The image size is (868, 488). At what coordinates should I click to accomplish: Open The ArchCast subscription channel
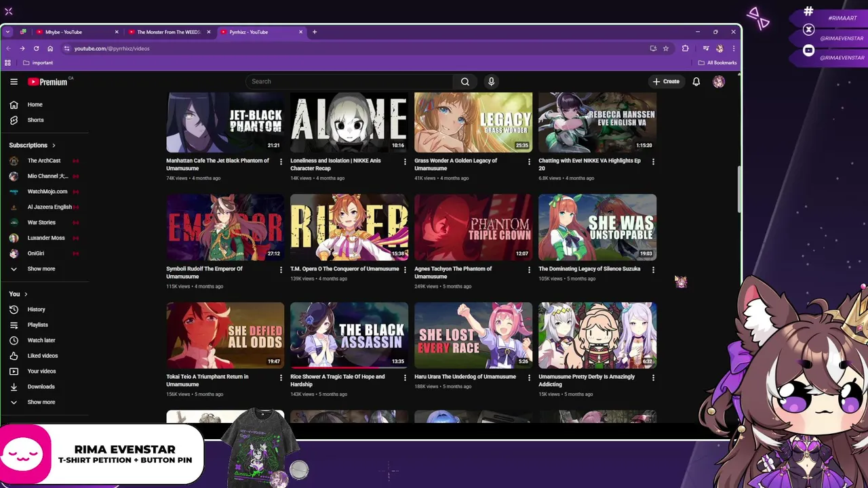coord(43,161)
